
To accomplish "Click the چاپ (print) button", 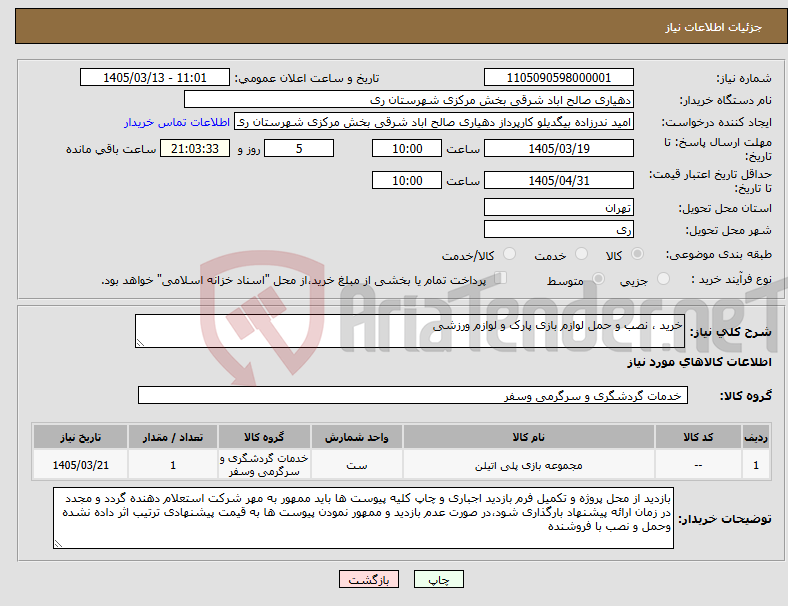I will (438, 579).
